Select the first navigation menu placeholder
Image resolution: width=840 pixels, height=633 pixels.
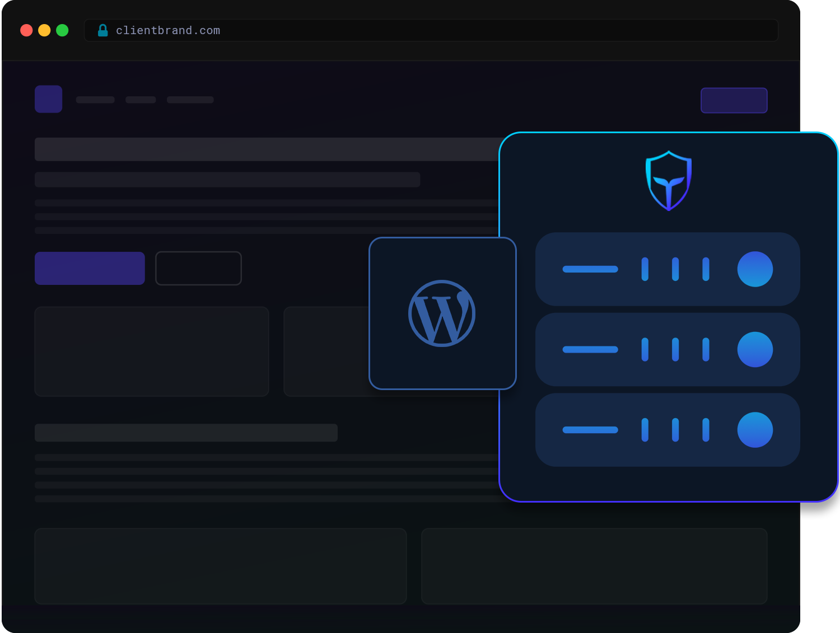click(x=95, y=100)
